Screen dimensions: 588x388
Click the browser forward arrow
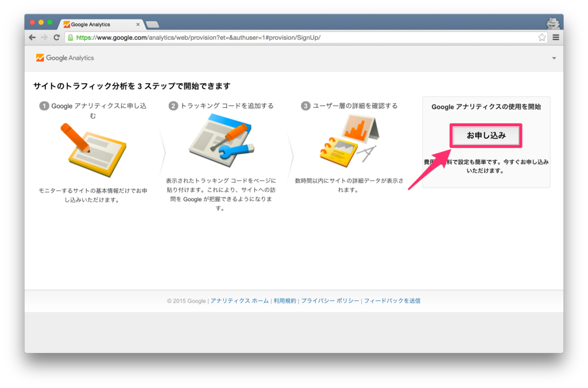tap(44, 37)
